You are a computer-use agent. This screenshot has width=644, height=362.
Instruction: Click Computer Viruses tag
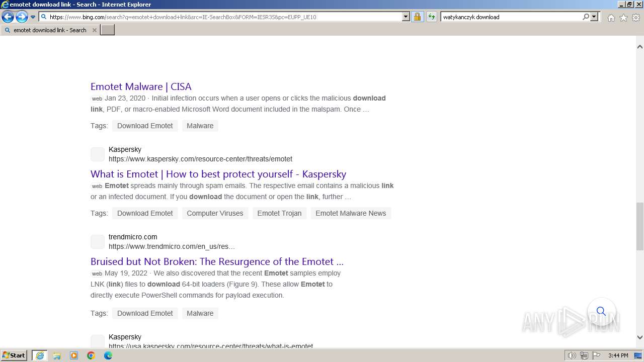pos(215,213)
